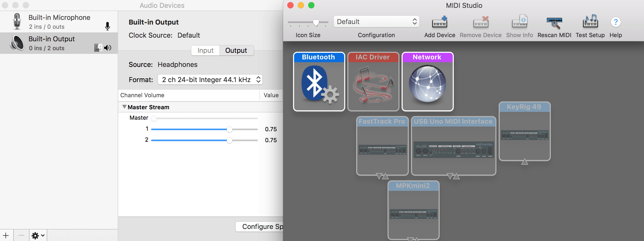Click the Remove Device toolbar icon
The height and width of the screenshot is (241, 644).
[x=481, y=22]
